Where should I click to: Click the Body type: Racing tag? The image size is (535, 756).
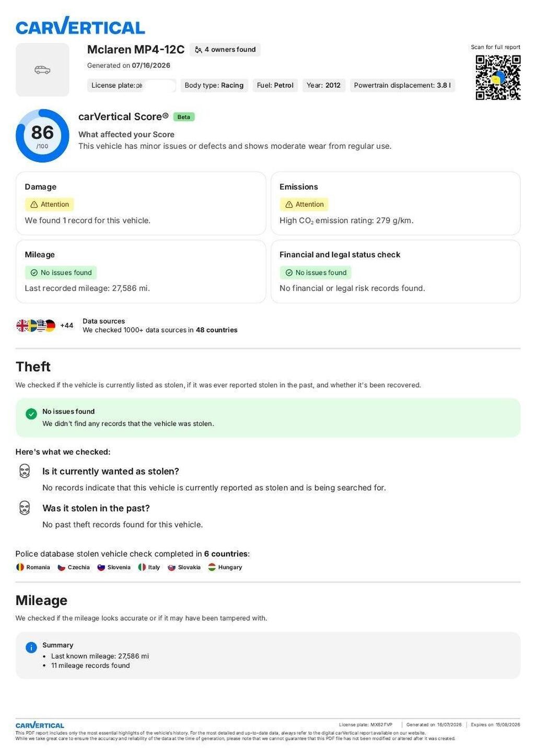pos(214,85)
